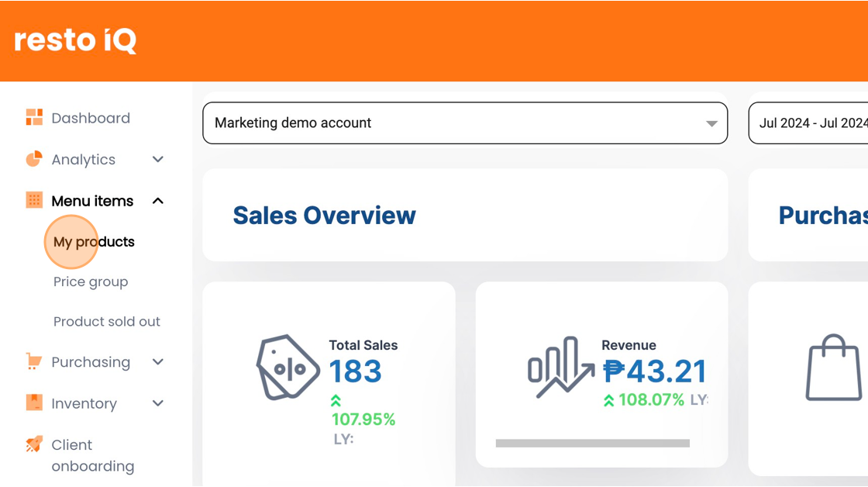Click the Purchasing cart icon
The image size is (868, 487).
[34, 361]
